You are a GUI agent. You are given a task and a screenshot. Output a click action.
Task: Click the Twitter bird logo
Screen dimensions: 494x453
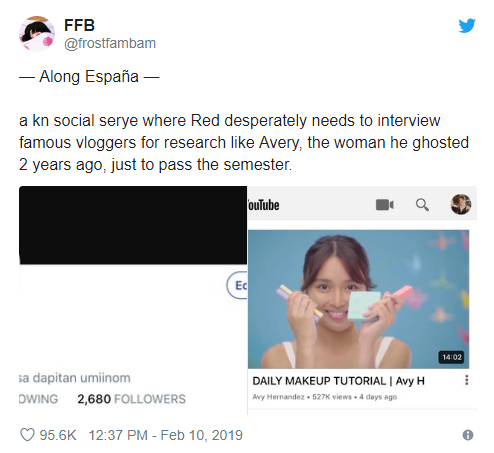click(x=467, y=26)
